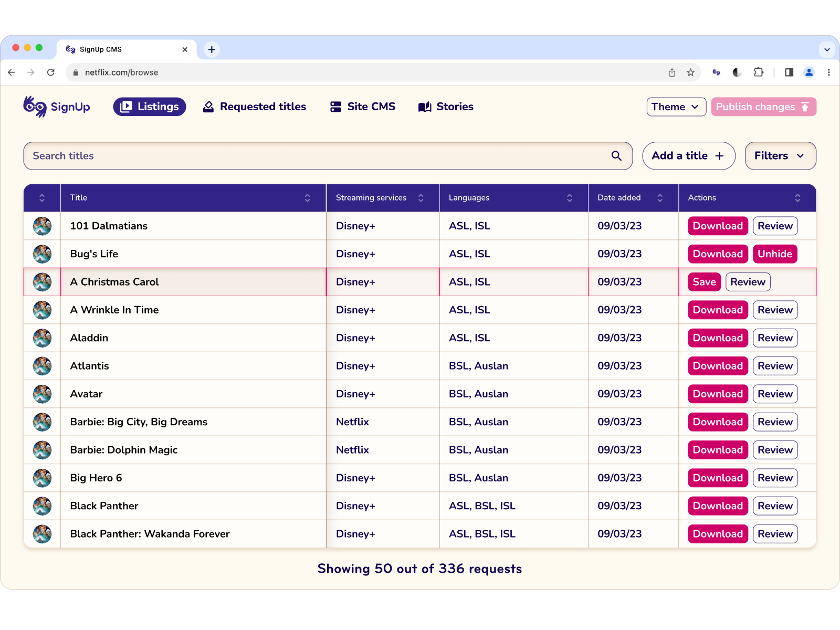Open the browser profile menu
Viewport: 840px width, 630px height.
coord(809,72)
